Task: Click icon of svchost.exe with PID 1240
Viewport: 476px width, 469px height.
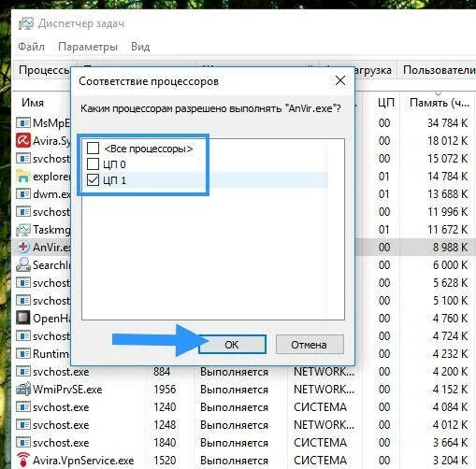Action: click(x=23, y=406)
